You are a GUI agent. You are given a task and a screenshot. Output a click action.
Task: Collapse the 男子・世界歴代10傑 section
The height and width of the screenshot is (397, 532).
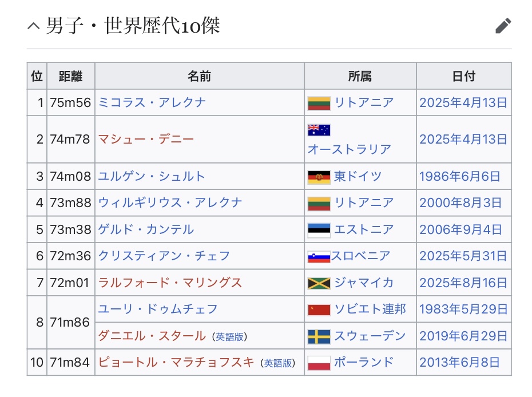pos(34,26)
